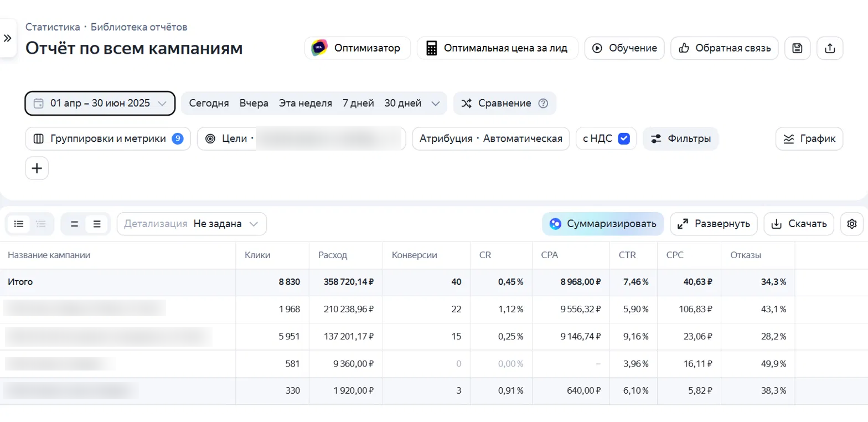This screenshot has width=868, height=422.
Task: Select the 7 дней period
Action: click(358, 103)
